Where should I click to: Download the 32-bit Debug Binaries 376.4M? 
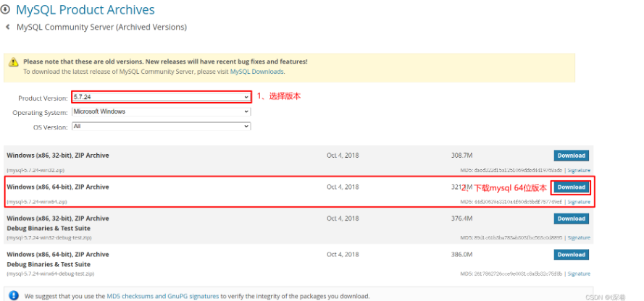pos(571,219)
